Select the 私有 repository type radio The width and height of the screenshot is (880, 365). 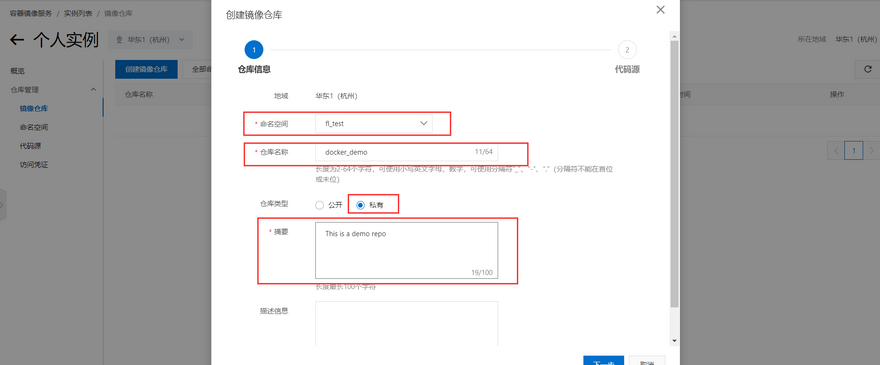(x=361, y=205)
